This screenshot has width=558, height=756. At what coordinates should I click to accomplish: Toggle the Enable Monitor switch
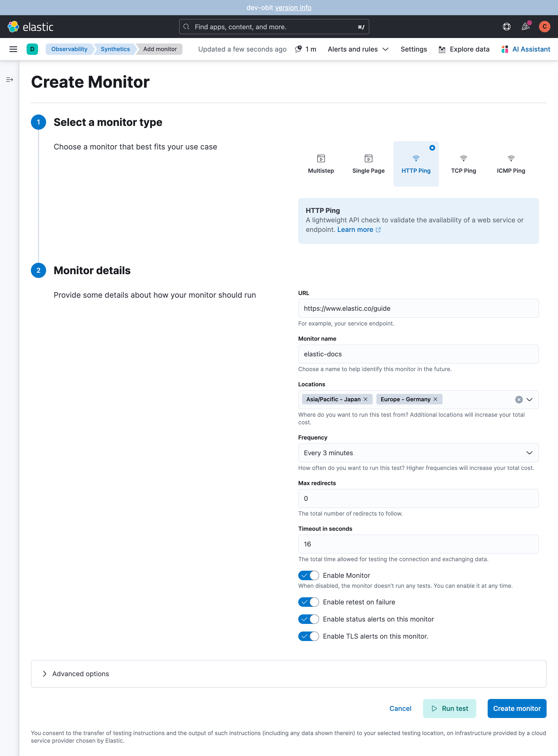point(307,575)
